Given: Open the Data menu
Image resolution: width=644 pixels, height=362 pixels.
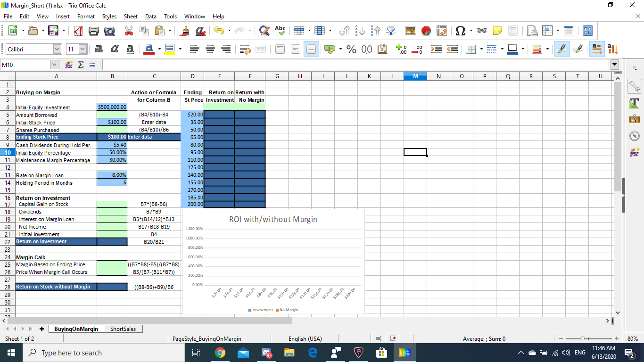Looking at the screenshot, I should [151, 16].
